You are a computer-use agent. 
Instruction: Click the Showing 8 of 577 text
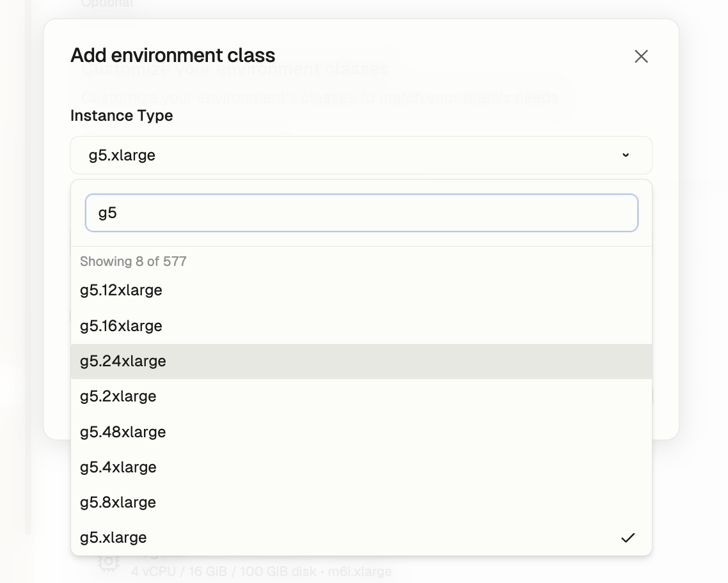(133, 261)
